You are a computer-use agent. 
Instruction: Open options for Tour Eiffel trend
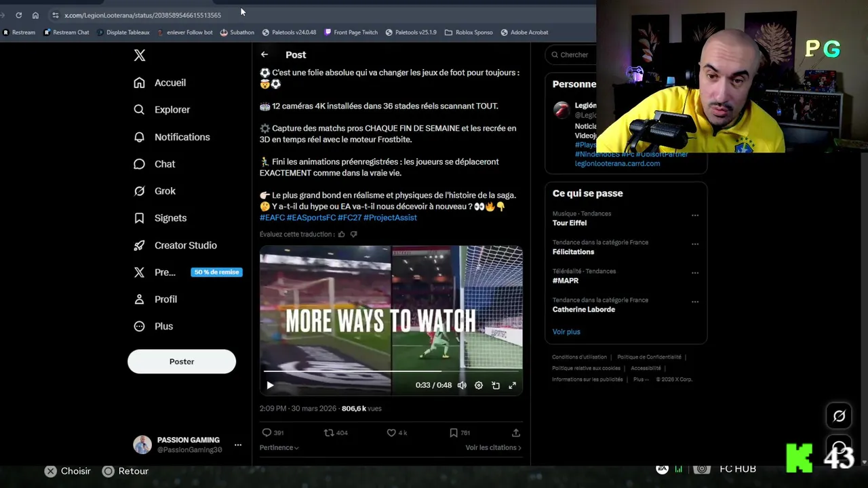pyautogui.click(x=695, y=216)
